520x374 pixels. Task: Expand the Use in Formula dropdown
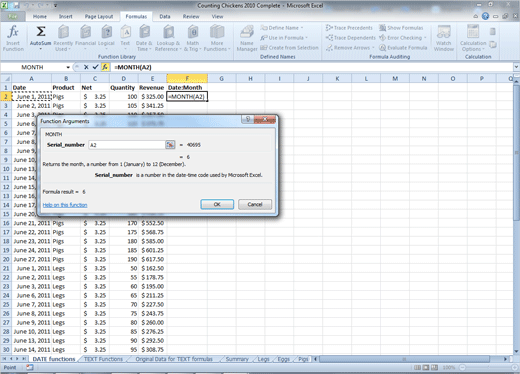point(306,38)
